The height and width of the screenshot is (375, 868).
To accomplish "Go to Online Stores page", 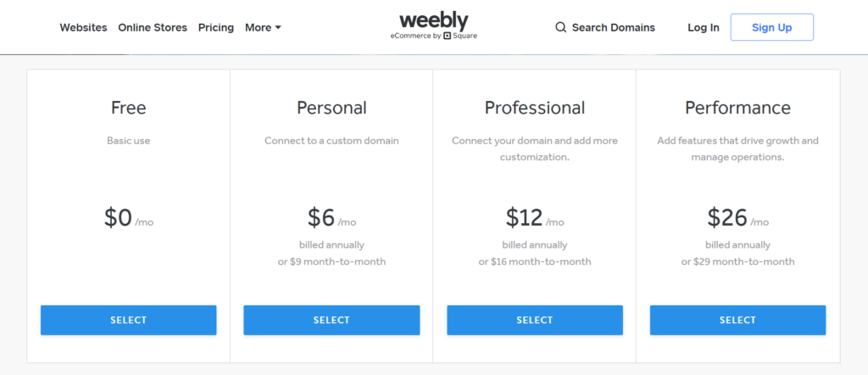I will click(x=153, y=27).
